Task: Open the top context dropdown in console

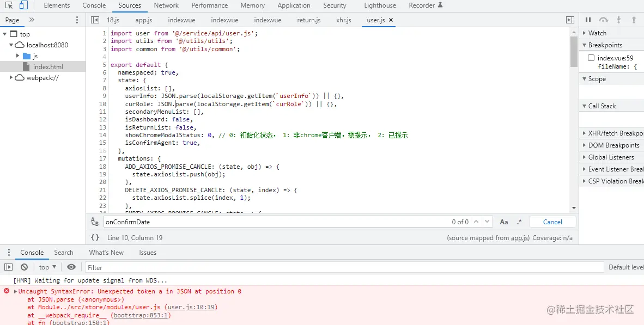Action: pos(47,267)
